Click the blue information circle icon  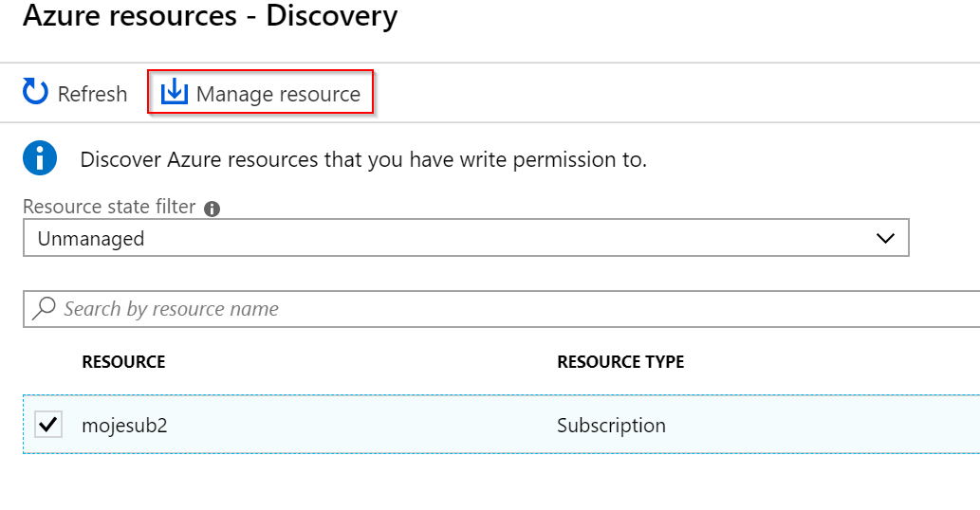[40, 158]
